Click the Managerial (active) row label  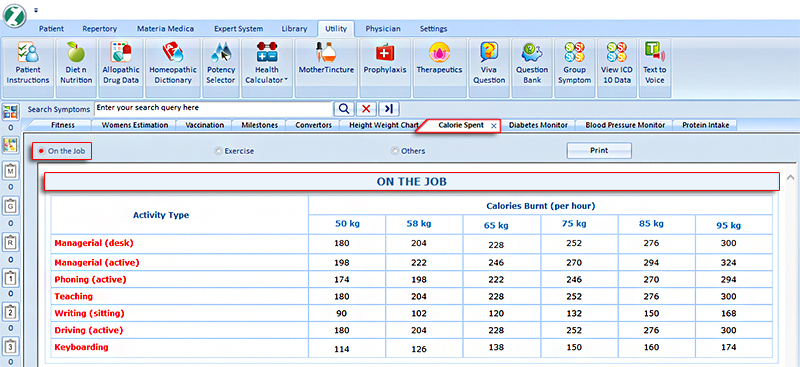click(x=97, y=263)
